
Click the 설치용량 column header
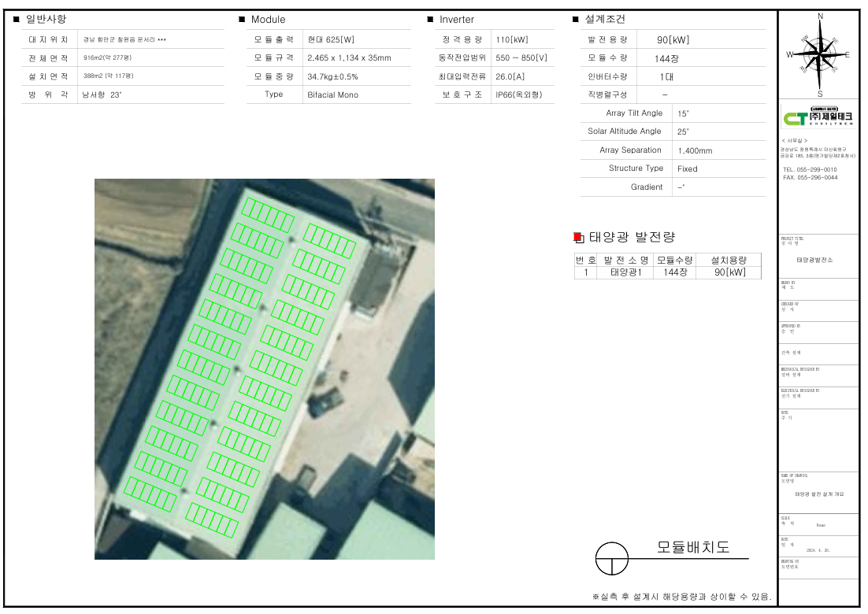pos(729,260)
